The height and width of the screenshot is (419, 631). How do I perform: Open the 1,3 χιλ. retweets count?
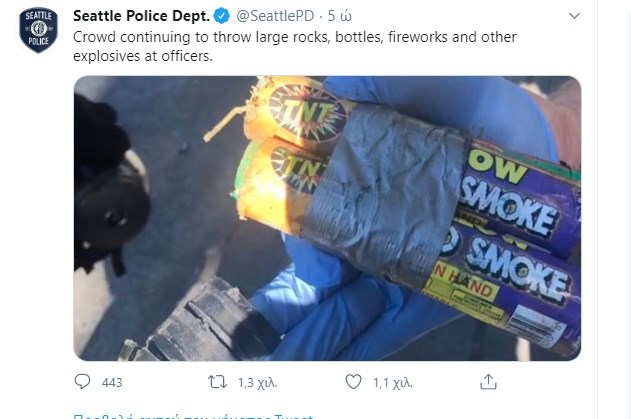point(258,382)
